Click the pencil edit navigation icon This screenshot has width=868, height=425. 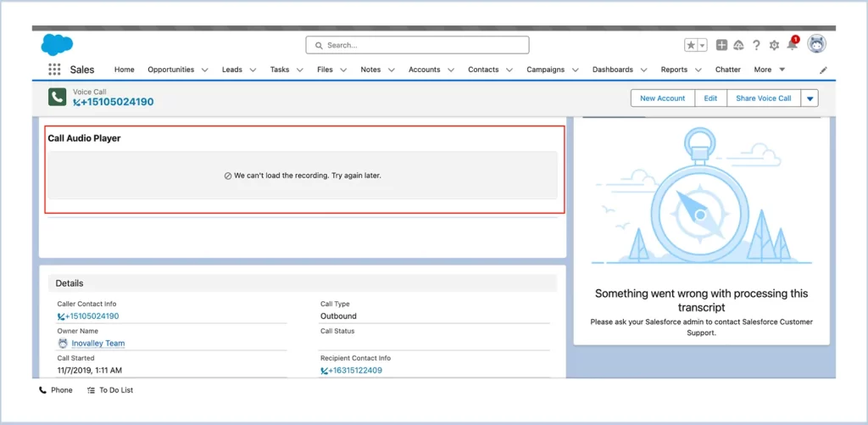click(824, 70)
